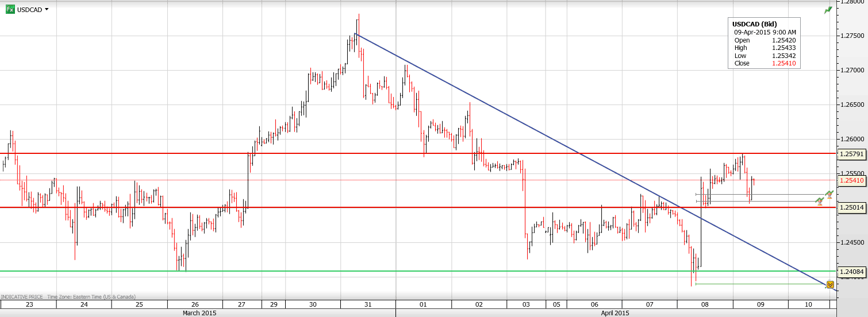Screen dimensions: 868x317
Task: Select the 1.25014 red support line label
Action: (851, 207)
